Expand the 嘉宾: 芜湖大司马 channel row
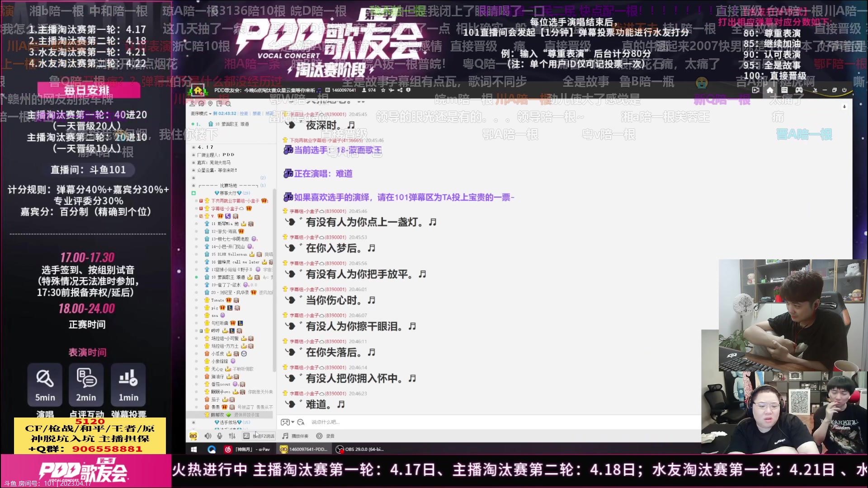This screenshot has height=488, width=868. 212,162
